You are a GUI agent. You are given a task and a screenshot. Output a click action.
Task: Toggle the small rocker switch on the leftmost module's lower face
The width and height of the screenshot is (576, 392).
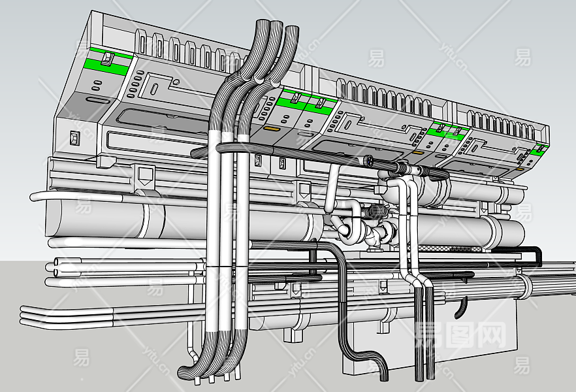tap(74, 138)
